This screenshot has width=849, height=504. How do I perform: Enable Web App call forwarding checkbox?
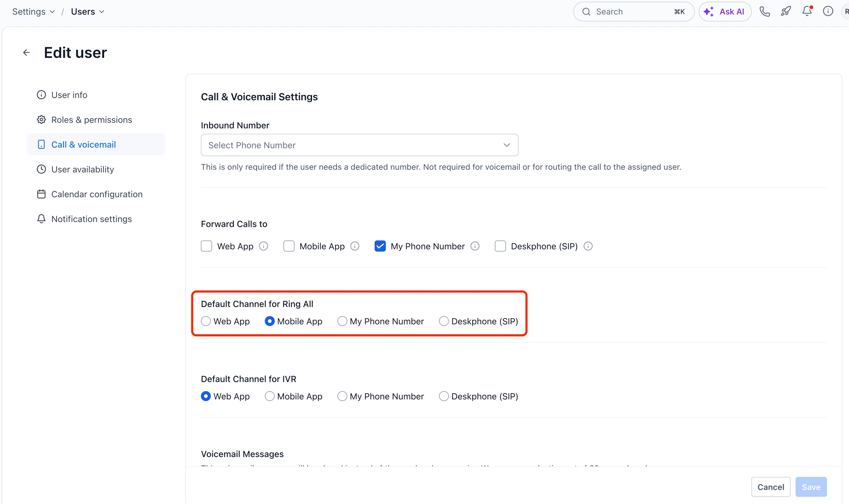coord(206,246)
